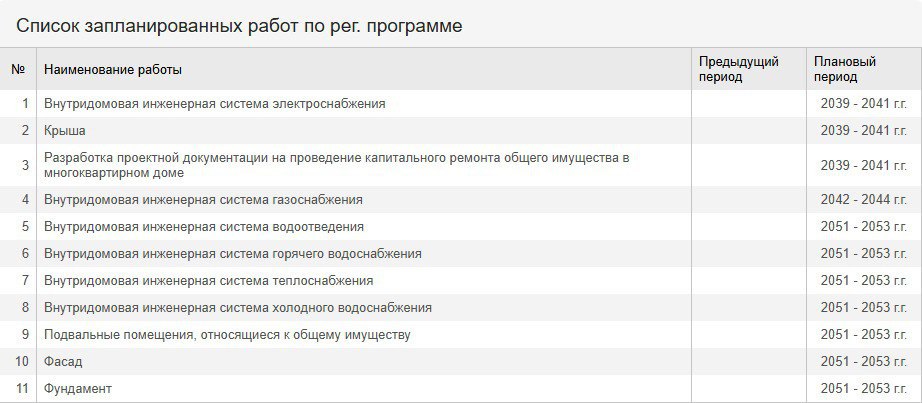Image resolution: width=922 pixels, height=403 pixels.
Task: Select the "Фундамент" row
Action: click(x=461, y=389)
